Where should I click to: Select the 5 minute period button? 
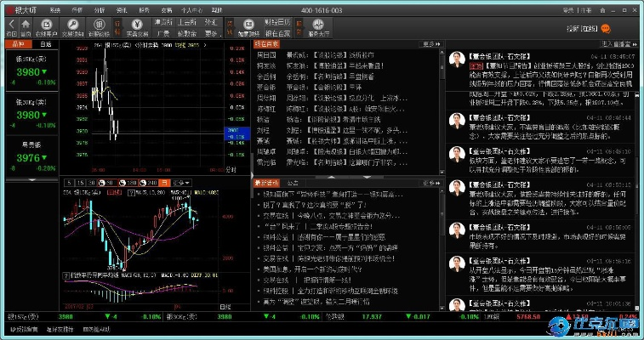(70, 183)
